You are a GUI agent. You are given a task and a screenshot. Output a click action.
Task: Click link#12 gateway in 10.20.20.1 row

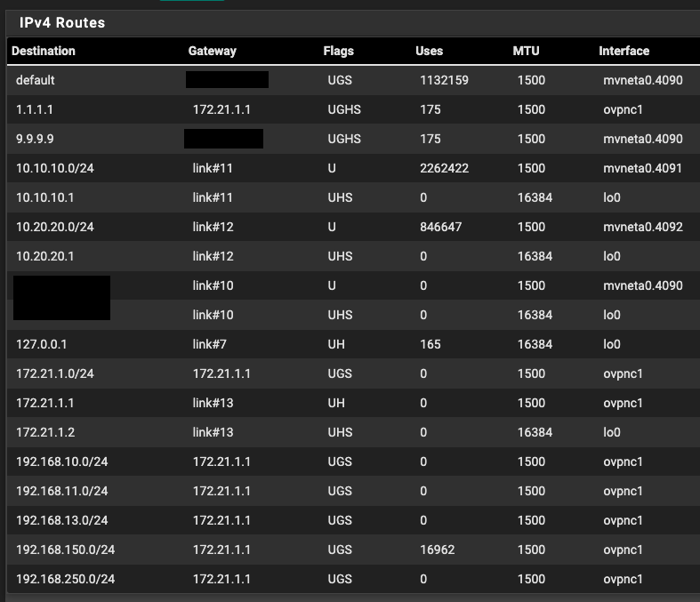213,257
